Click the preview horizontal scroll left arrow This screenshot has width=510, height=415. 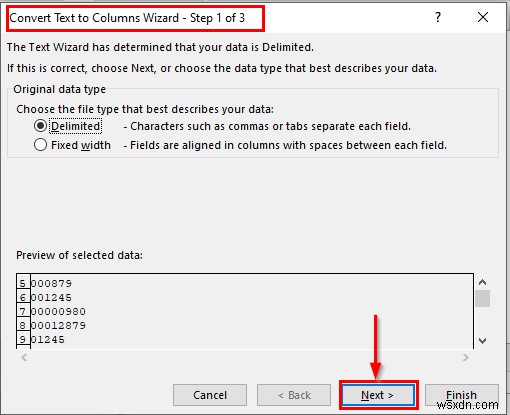pos(24,358)
